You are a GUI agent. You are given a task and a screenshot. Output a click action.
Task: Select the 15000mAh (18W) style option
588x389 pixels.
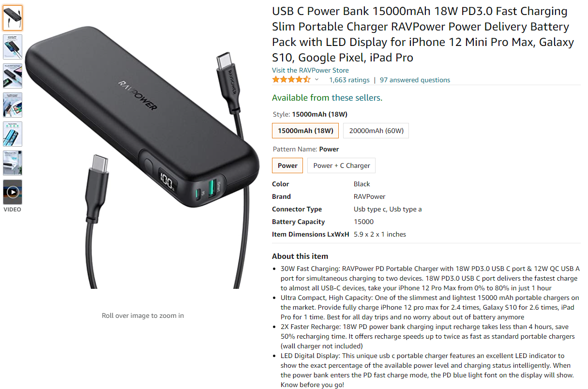(305, 131)
